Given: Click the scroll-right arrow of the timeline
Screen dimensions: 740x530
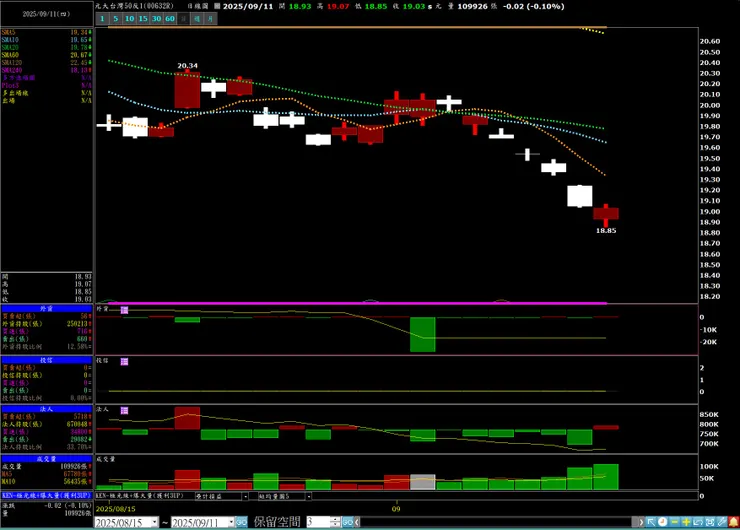Looking at the screenshot, I should (x=641, y=522).
